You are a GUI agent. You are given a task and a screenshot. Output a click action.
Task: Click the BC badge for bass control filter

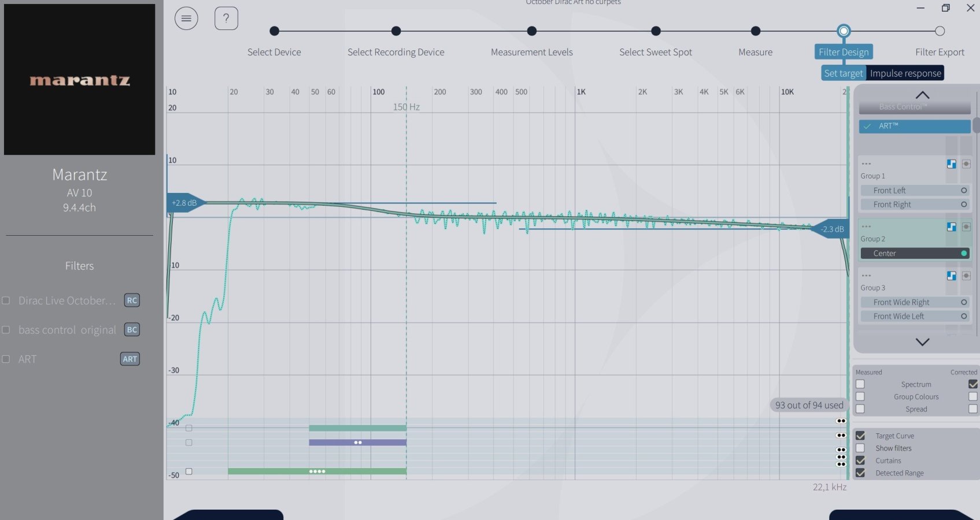click(132, 330)
